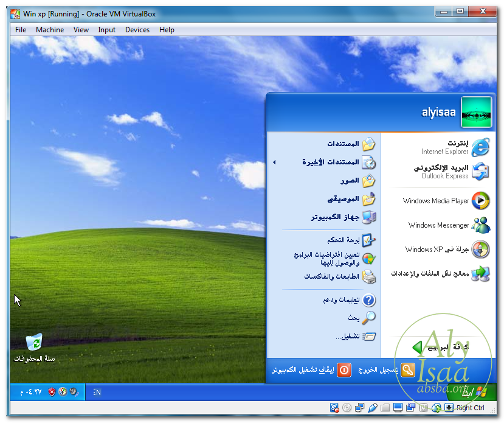The height and width of the screenshot is (423, 504).
Task: Click the volume speaker tray icon
Action: pyautogui.click(x=74, y=392)
